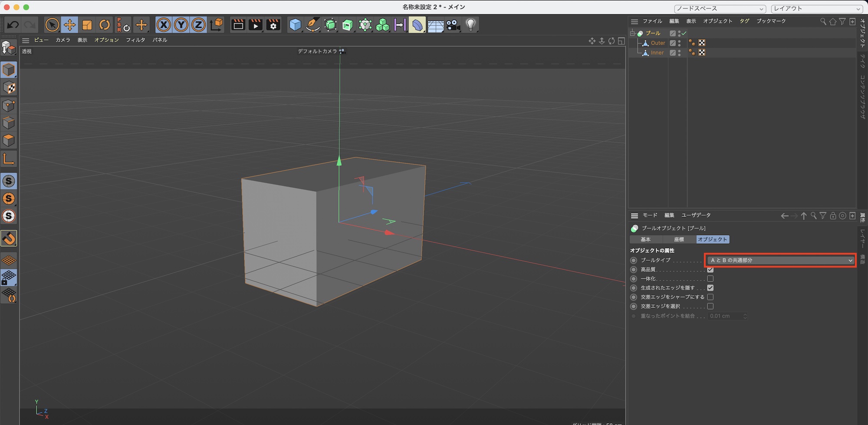Enable the 一体化 checkbox

pyautogui.click(x=710, y=279)
